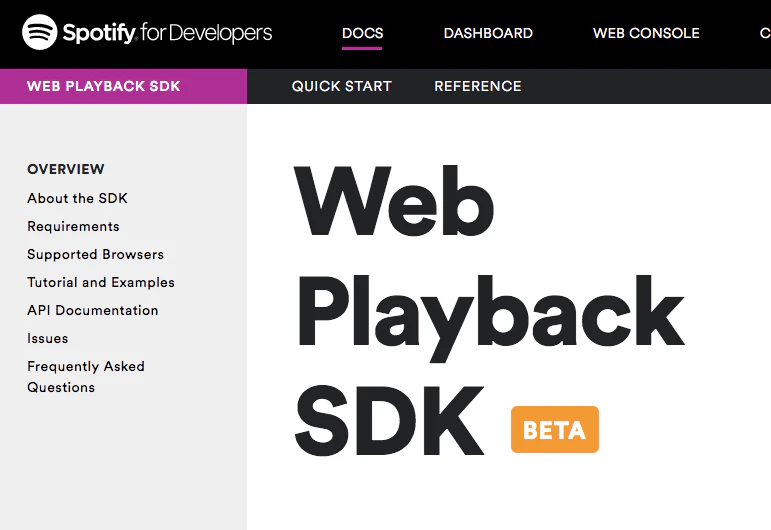The height and width of the screenshot is (530, 771).
Task: Open the Issues sidebar link
Action: (48, 338)
